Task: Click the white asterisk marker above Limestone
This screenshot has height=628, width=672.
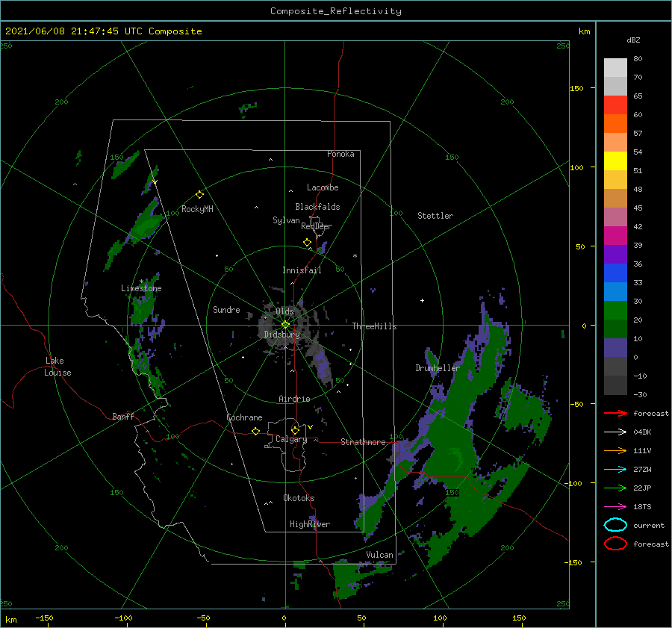Action: 141,282
